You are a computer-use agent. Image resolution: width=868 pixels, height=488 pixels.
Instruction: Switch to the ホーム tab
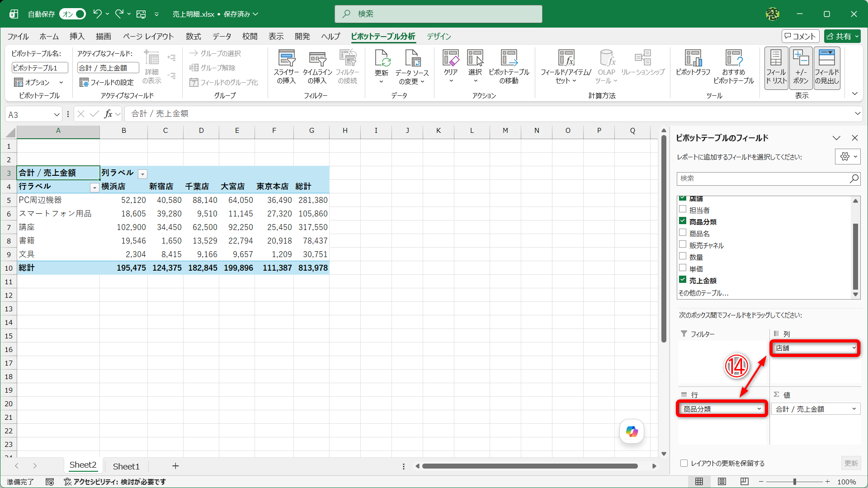pos(49,37)
